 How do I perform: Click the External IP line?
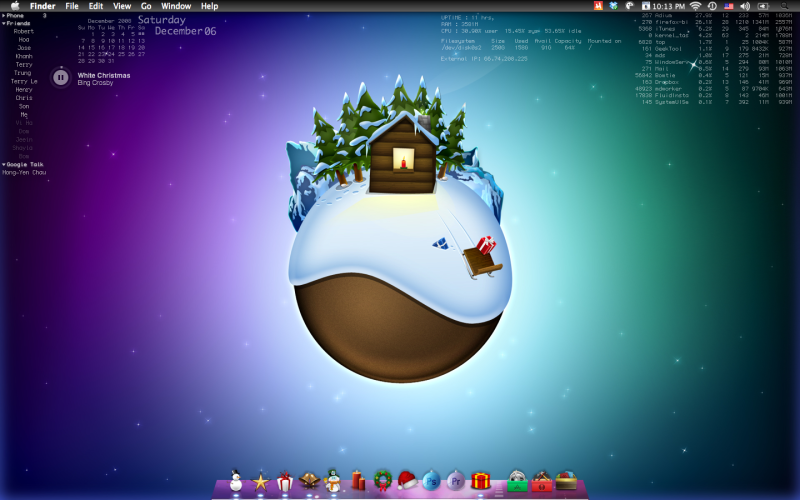484,59
